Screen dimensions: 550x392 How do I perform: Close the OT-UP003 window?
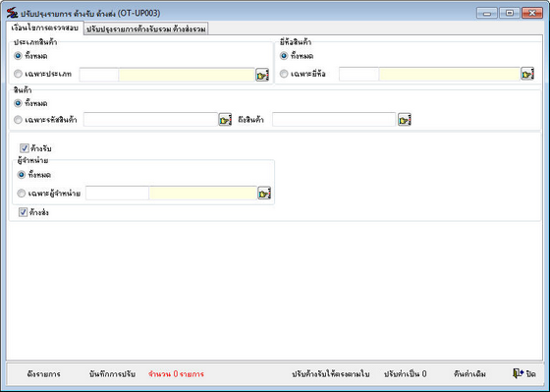(532, 13)
